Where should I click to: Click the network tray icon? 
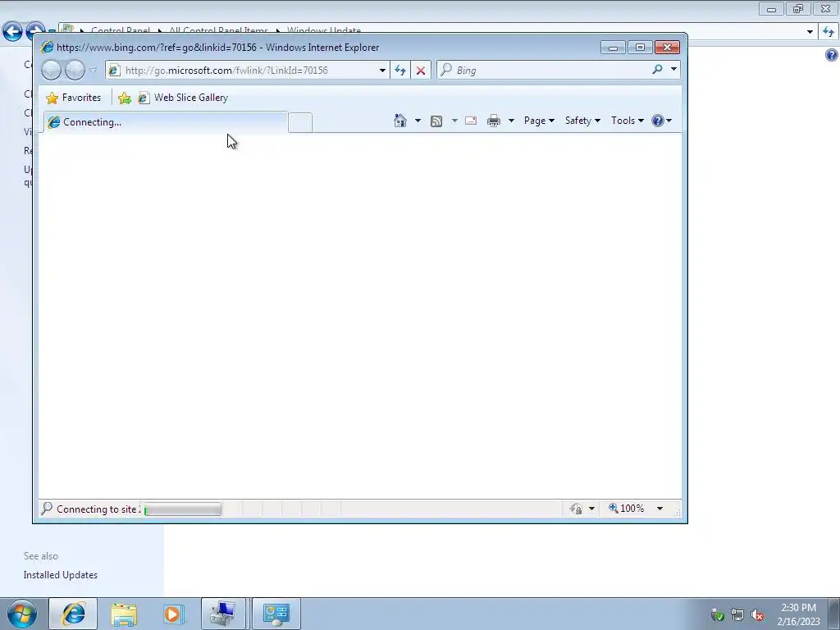coord(737,615)
